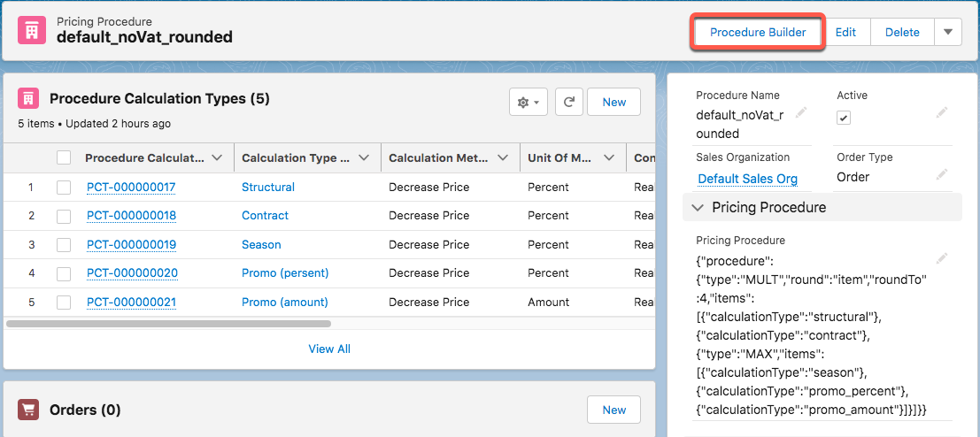Open the Promo (persent) calculation type

pos(285,272)
